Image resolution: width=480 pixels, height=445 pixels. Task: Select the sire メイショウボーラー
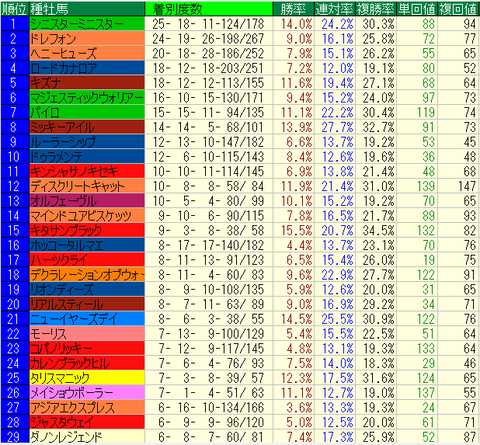click(87, 392)
